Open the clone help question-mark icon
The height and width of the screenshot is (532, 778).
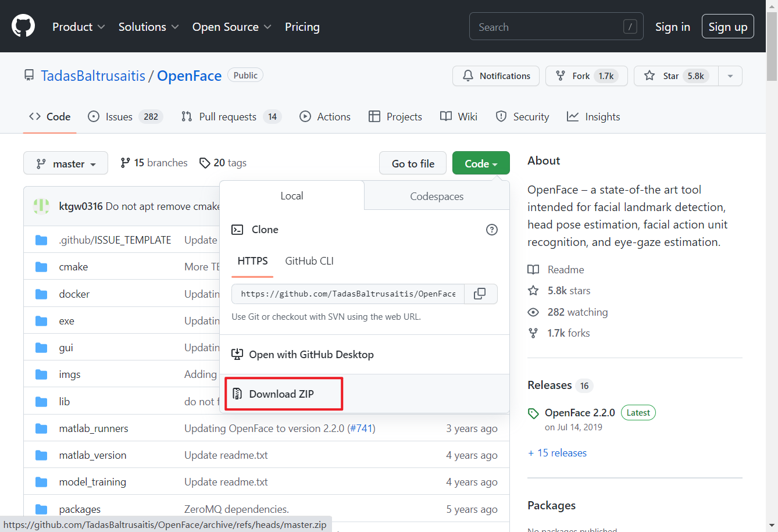click(x=492, y=230)
